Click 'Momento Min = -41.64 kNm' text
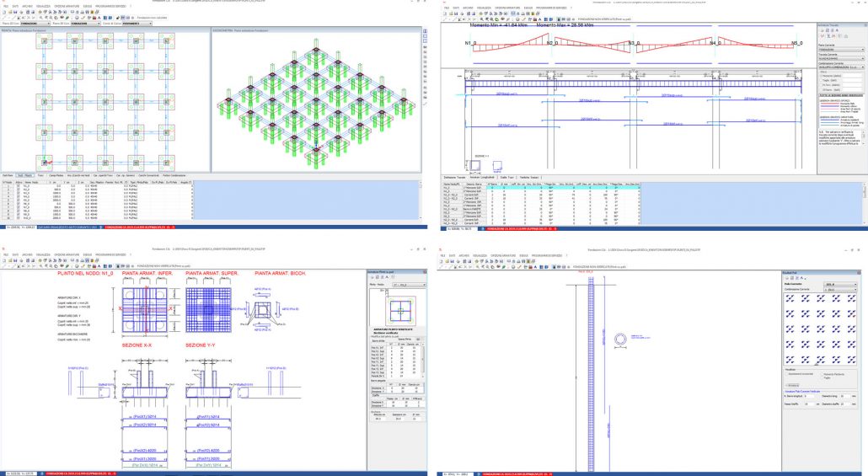The width and height of the screenshot is (868, 476). (x=499, y=26)
